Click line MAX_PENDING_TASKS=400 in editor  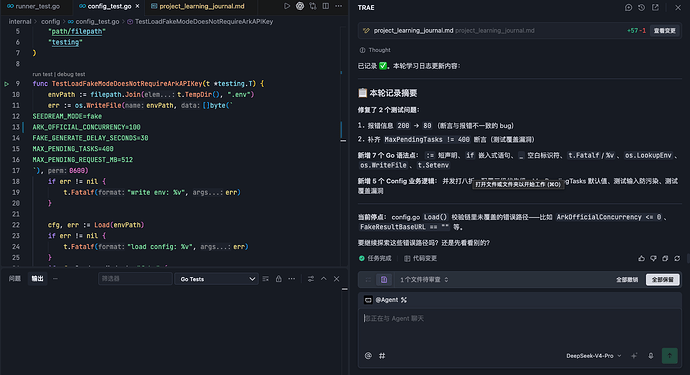click(73, 149)
